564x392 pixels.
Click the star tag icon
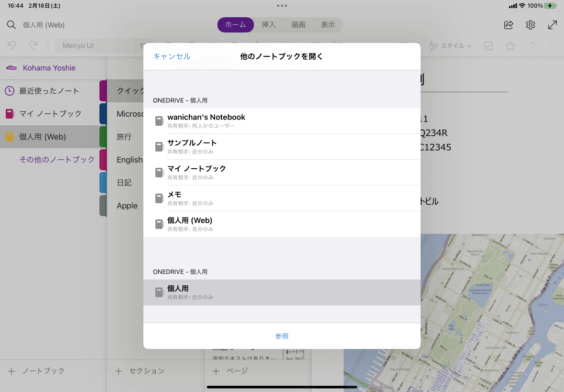pyautogui.click(x=510, y=46)
